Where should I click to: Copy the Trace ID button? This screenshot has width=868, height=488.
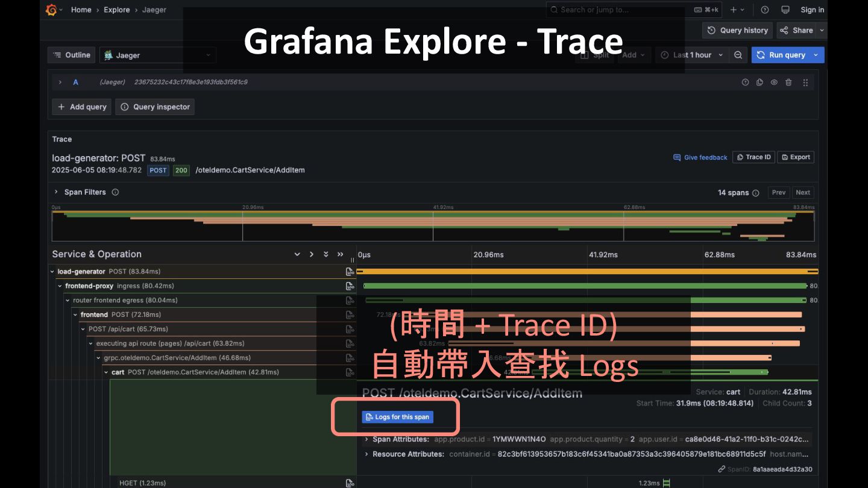753,157
